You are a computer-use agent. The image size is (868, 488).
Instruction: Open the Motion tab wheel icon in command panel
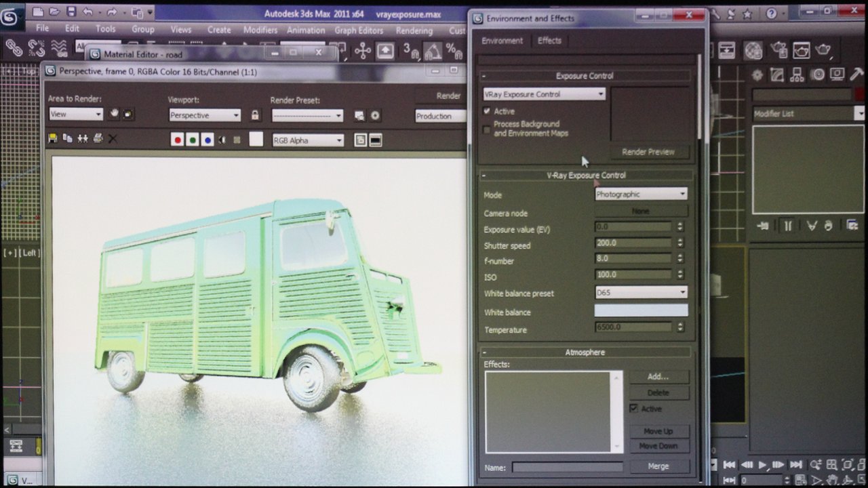(x=818, y=75)
